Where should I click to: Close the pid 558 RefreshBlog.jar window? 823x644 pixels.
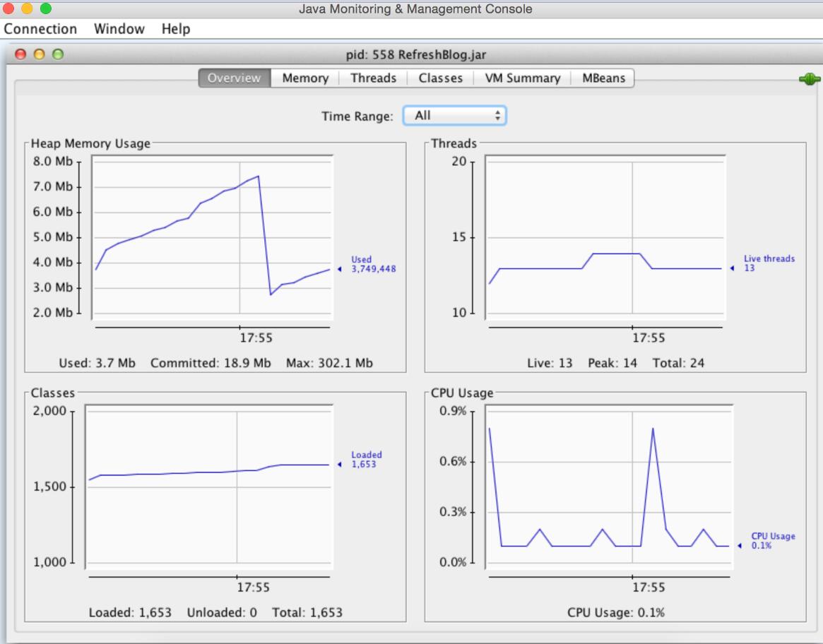click(x=21, y=54)
